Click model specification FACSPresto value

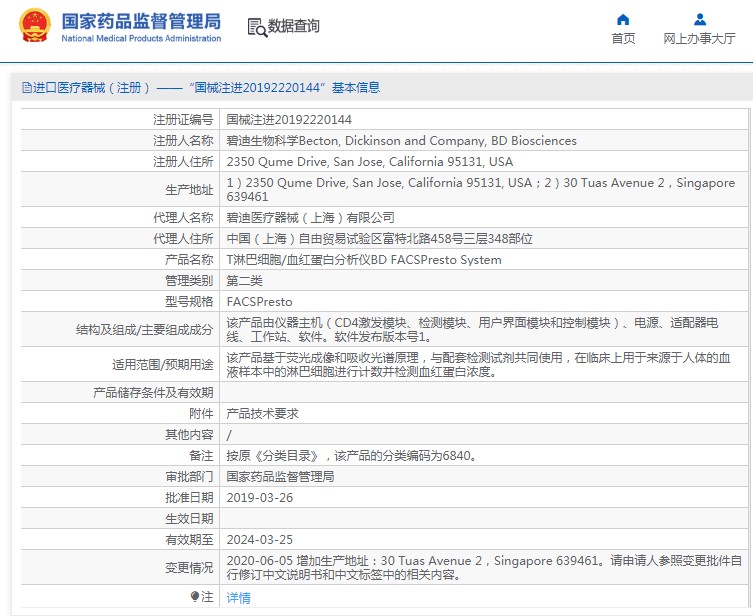259,302
